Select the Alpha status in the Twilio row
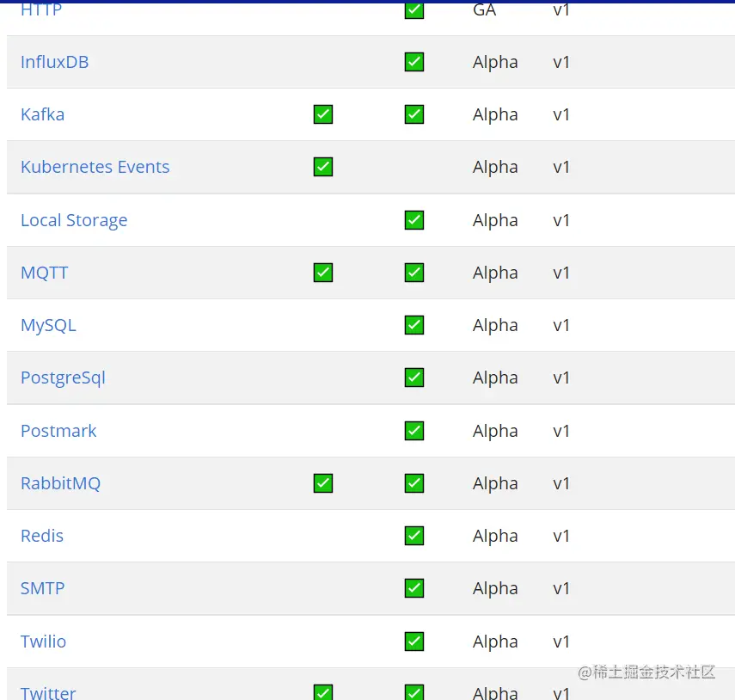The width and height of the screenshot is (735, 700). 495,642
